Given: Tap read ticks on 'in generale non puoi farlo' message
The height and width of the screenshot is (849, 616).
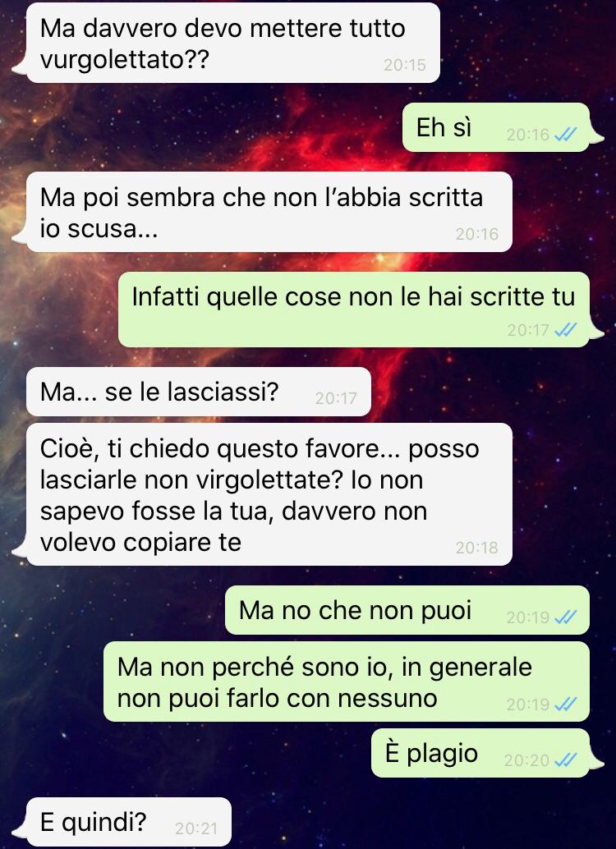Looking at the screenshot, I should [x=566, y=704].
